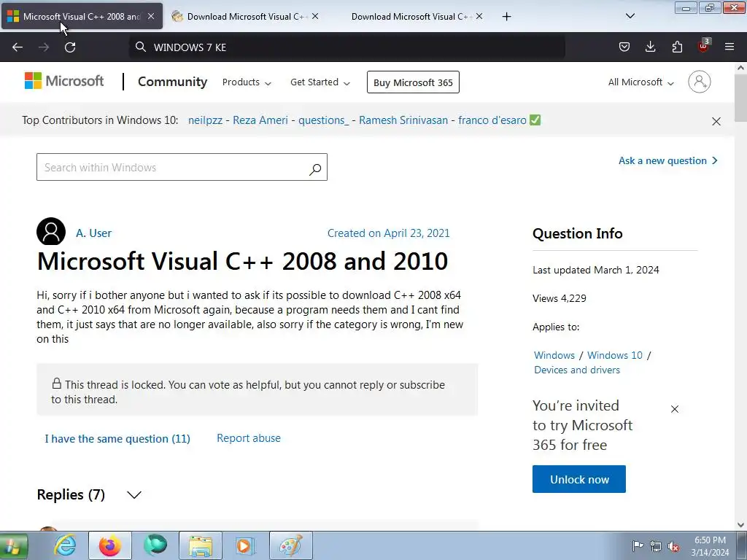Open A. User profile link
747x560 pixels.
[94, 233]
